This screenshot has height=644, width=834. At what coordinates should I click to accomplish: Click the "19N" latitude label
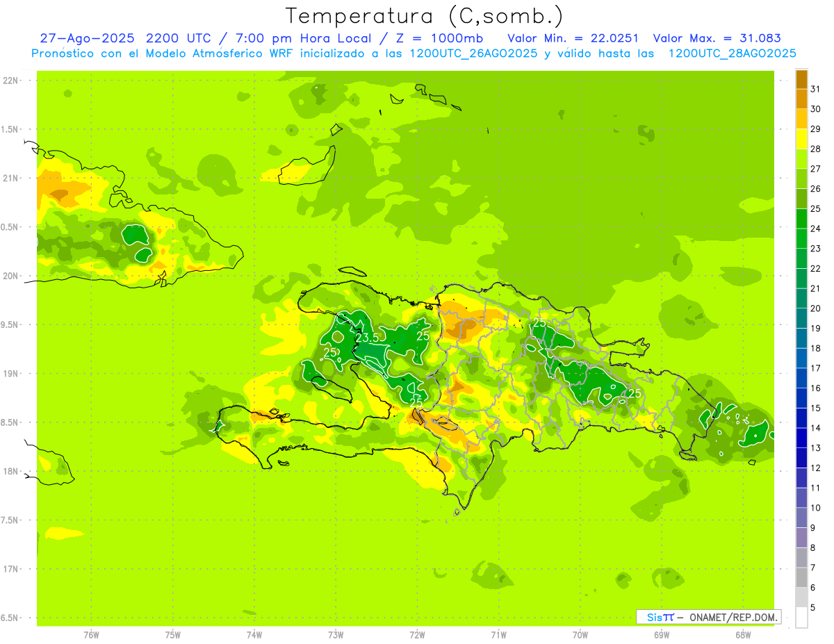point(10,373)
